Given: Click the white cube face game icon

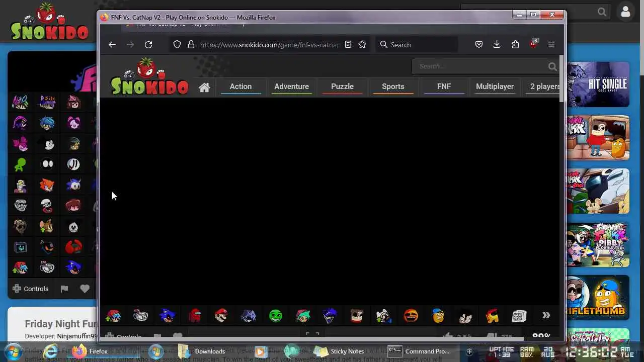Looking at the screenshot, I should pyautogui.click(x=519, y=316).
